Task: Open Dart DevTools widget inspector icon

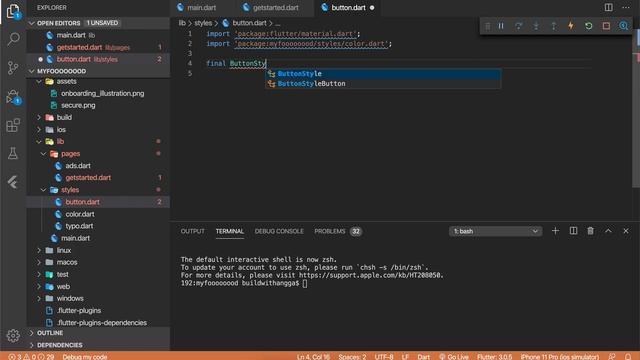Action: coord(624,26)
